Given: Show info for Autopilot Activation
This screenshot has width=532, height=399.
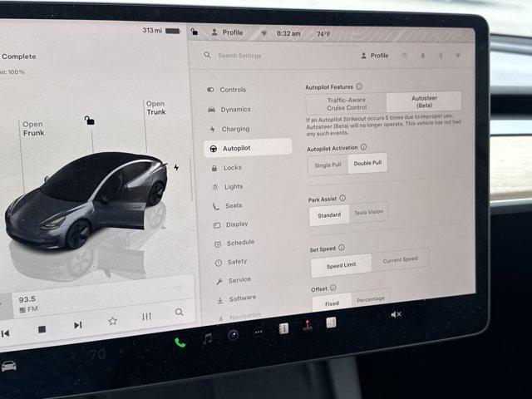Looking at the screenshot, I should [x=363, y=147].
